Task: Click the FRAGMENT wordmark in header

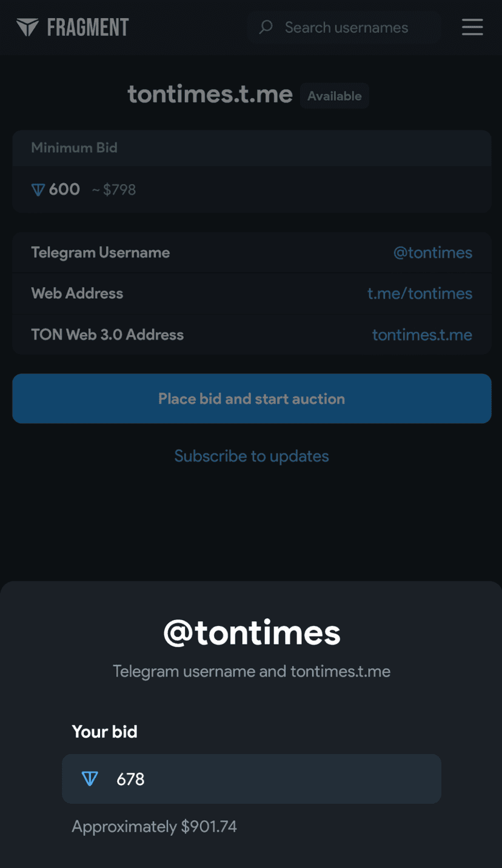Action: pos(88,27)
